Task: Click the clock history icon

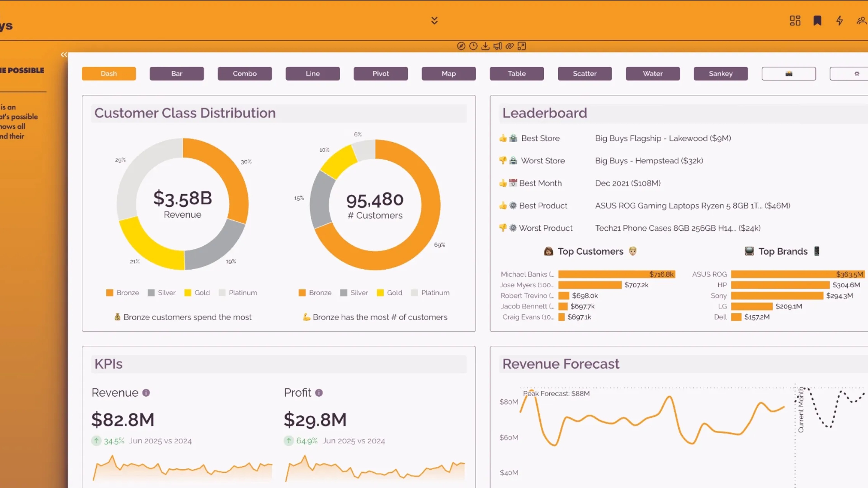Action: pyautogui.click(x=473, y=46)
